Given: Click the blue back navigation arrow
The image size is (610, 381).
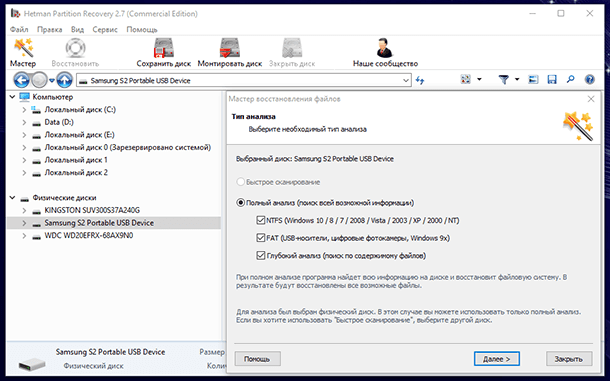Looking at the screenshot, I should pyautogui.click(x=22, y=80).
